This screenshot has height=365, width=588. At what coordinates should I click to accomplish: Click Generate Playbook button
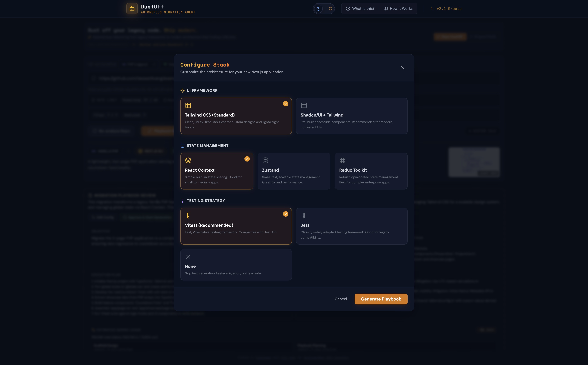tap(381, 299)
